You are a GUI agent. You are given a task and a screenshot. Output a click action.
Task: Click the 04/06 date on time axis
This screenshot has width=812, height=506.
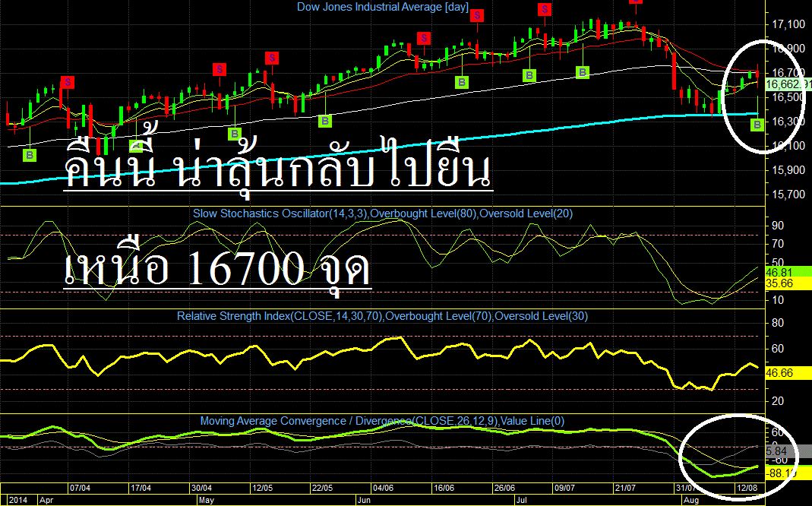384,488
